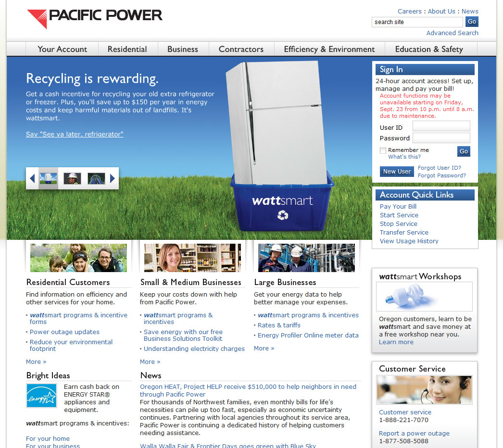
Task: Select the tunnel carousel thumbnail
Action: tap(96, 178)
